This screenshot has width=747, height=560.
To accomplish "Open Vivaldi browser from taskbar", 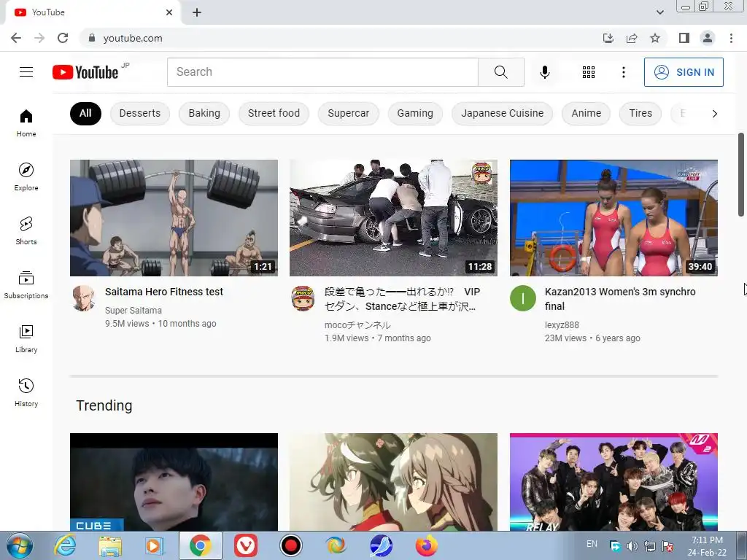I will [246, 545].
